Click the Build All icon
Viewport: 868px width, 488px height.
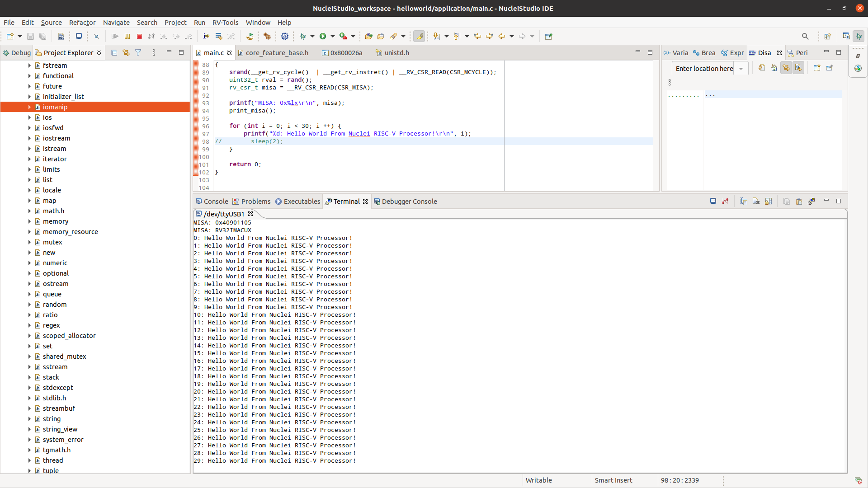[x=61, y=36]
